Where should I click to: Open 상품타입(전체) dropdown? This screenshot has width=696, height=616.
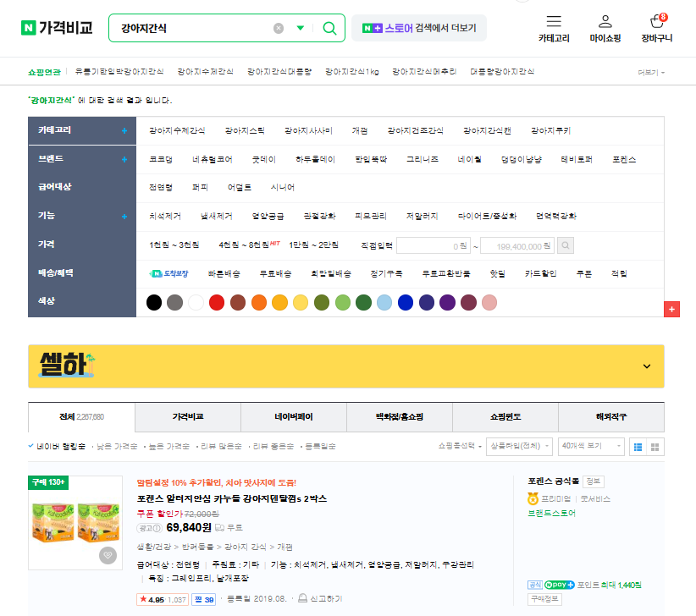pyautogui.click(x=519, y=446)
